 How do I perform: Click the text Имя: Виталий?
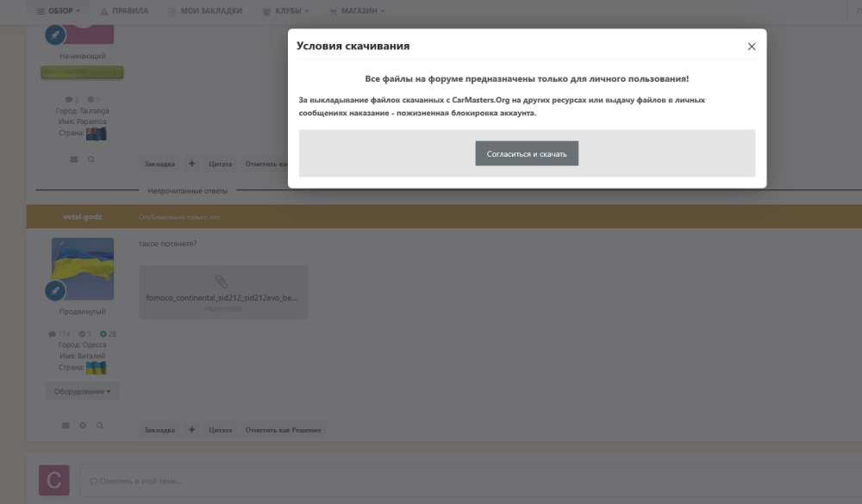[83, 356]
